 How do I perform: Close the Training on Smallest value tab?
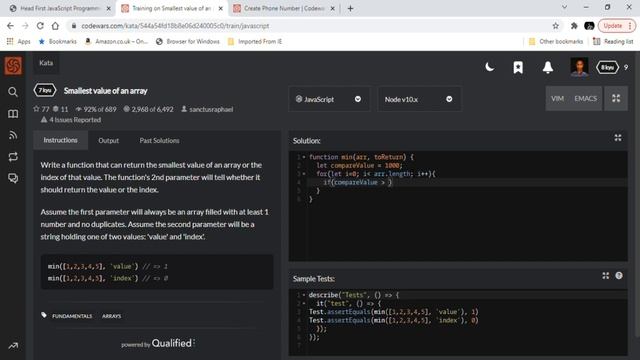click(220, 8)
